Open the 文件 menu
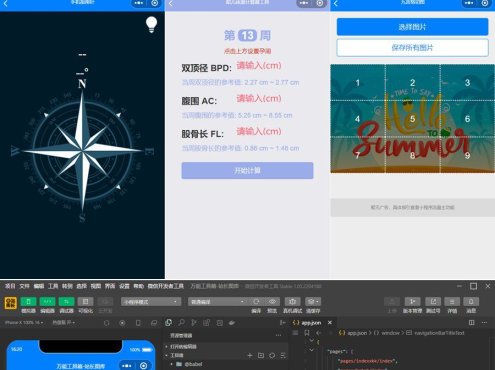This screenshot has width=495, height=370. [x=24, y=286]
